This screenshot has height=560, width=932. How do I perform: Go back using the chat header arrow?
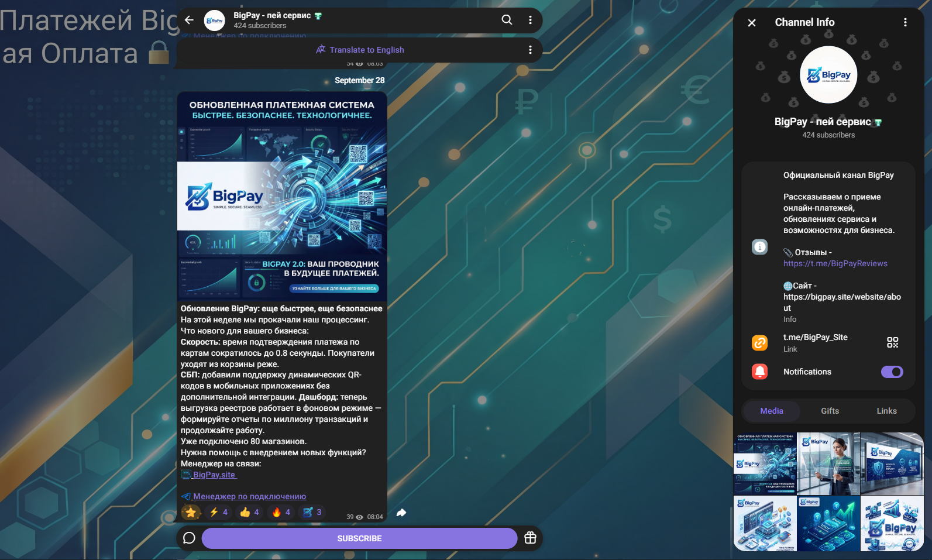pos(189,20)
